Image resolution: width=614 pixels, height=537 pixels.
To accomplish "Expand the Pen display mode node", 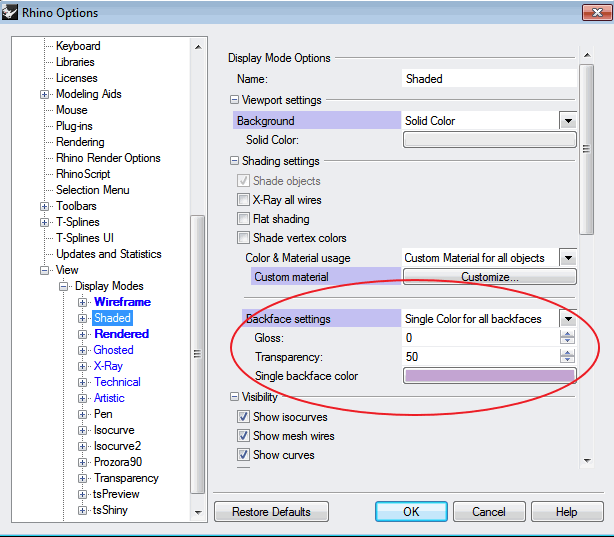I will (x=82, y=414).
